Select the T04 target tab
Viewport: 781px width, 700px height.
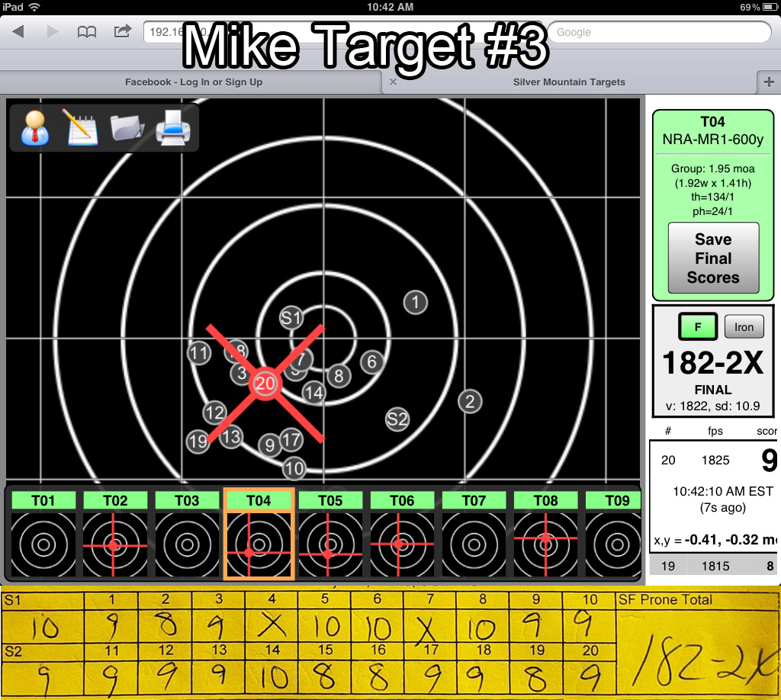[x=259, y=500]
